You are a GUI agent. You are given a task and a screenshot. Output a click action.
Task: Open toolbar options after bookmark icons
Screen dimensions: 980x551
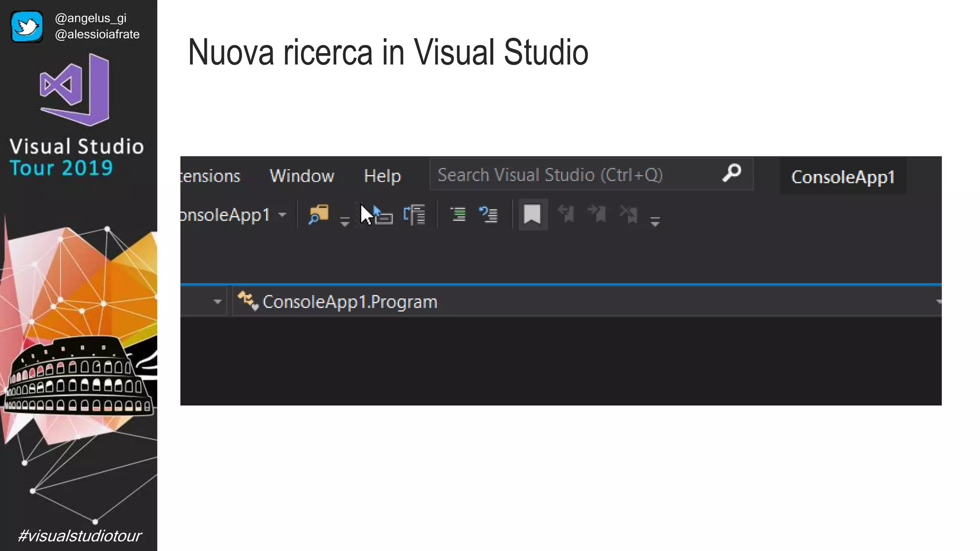click(655, 221)
